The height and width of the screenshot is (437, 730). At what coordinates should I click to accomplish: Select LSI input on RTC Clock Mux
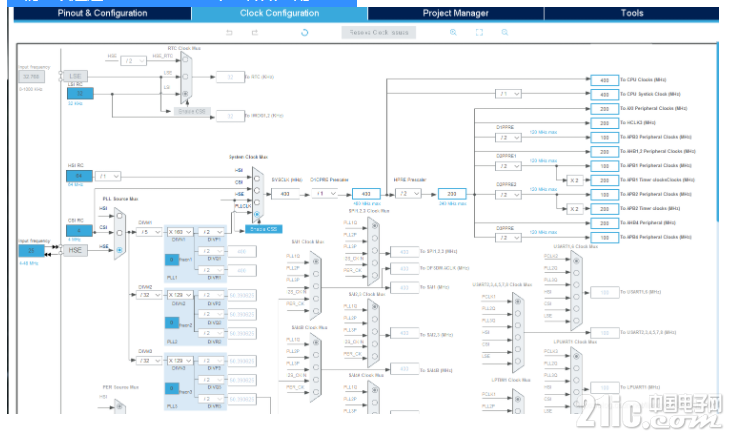coord(185,94)
